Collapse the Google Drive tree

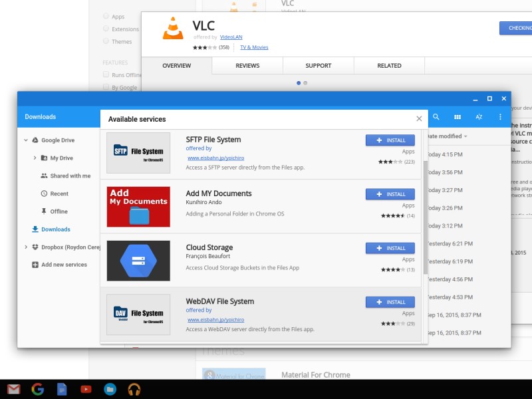tap(26, 140)
